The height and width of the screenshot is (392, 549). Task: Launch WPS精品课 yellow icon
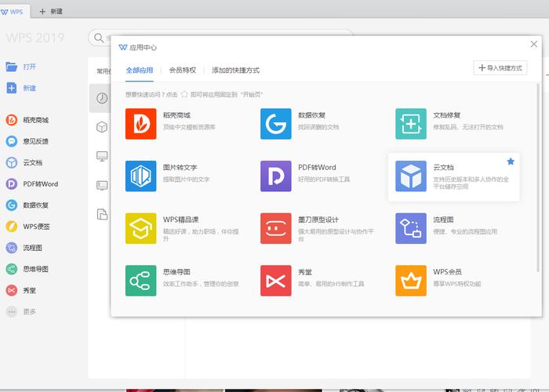(x=140, y=228)
